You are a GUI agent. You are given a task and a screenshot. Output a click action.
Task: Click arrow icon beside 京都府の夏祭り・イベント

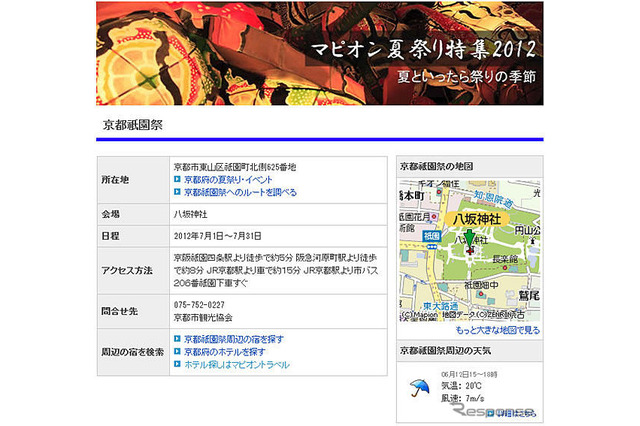pos(177,179)
